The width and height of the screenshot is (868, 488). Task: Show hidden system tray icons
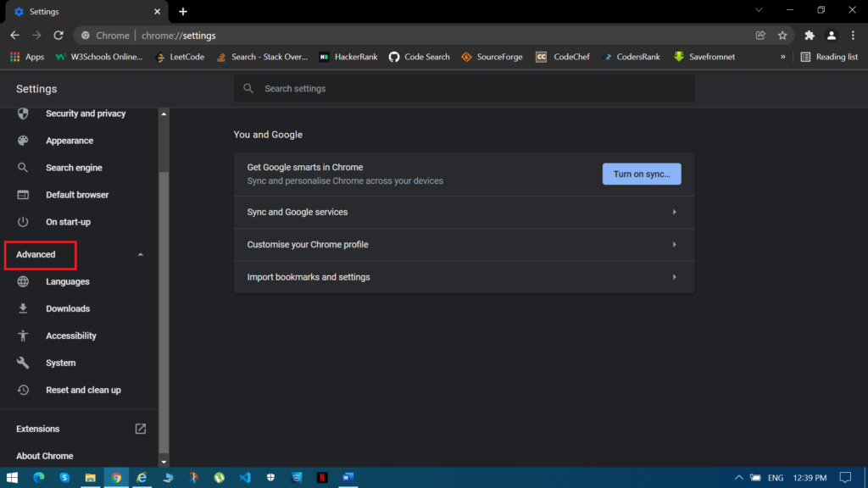[738, 477]
